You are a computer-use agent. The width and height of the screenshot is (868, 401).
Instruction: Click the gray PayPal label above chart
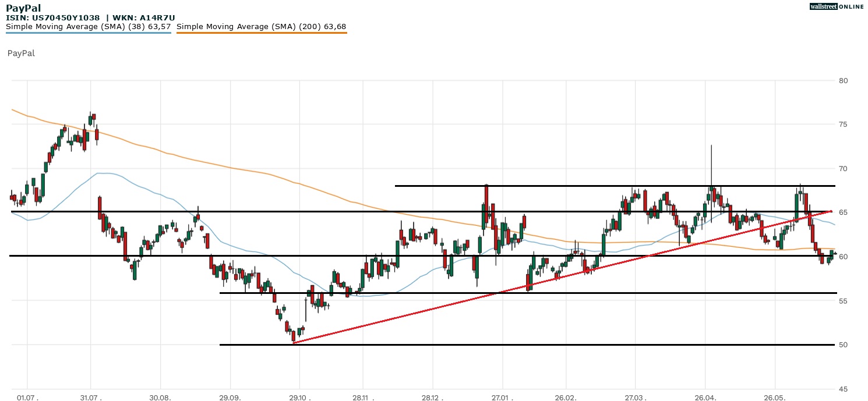coord(21,54)
